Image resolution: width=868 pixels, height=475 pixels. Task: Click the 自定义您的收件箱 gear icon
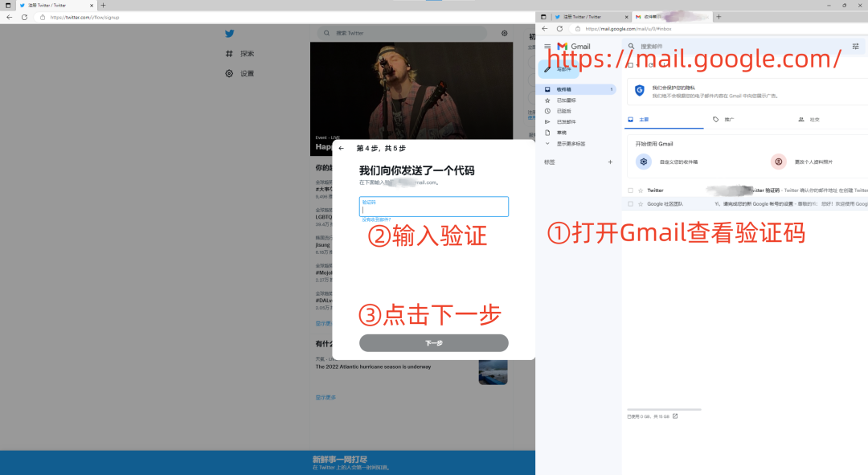tap(643, 161)
